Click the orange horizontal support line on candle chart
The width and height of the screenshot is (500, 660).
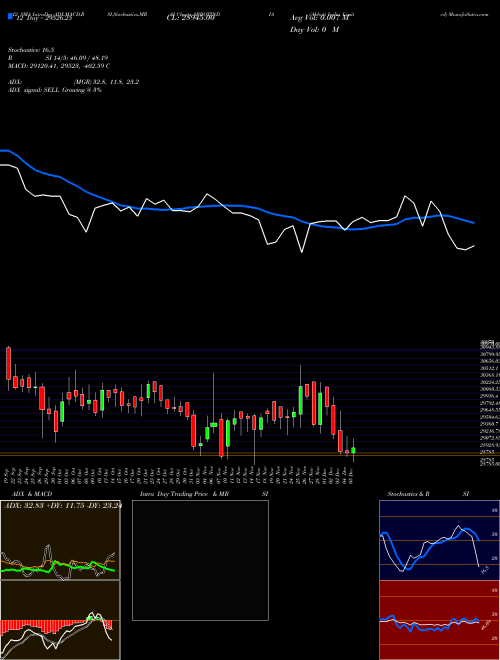pos(240,453)
